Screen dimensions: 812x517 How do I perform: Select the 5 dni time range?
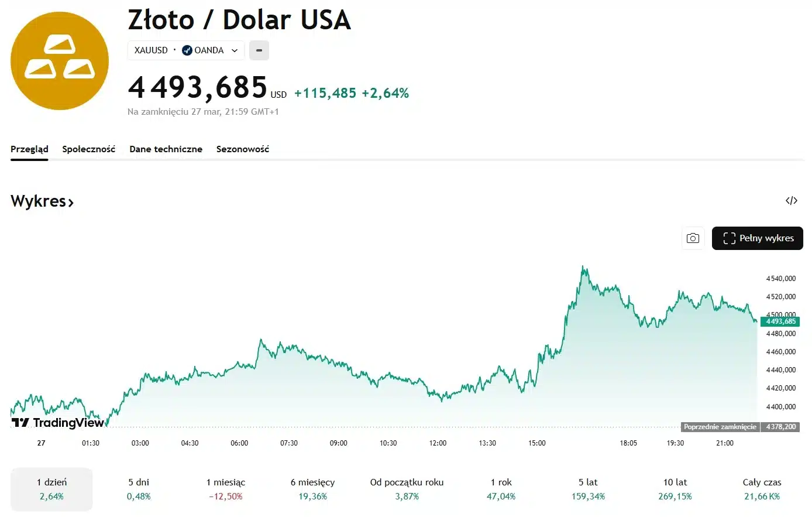139,489
